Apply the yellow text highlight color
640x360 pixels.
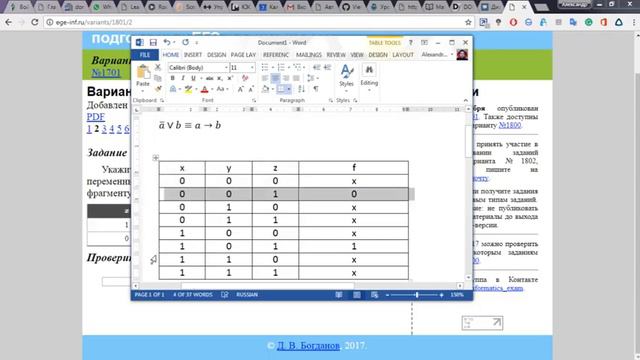[x=188, y=89]
